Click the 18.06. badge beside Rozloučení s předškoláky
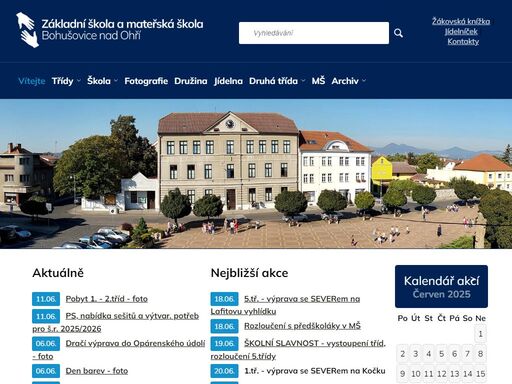 tap(224, 326)
